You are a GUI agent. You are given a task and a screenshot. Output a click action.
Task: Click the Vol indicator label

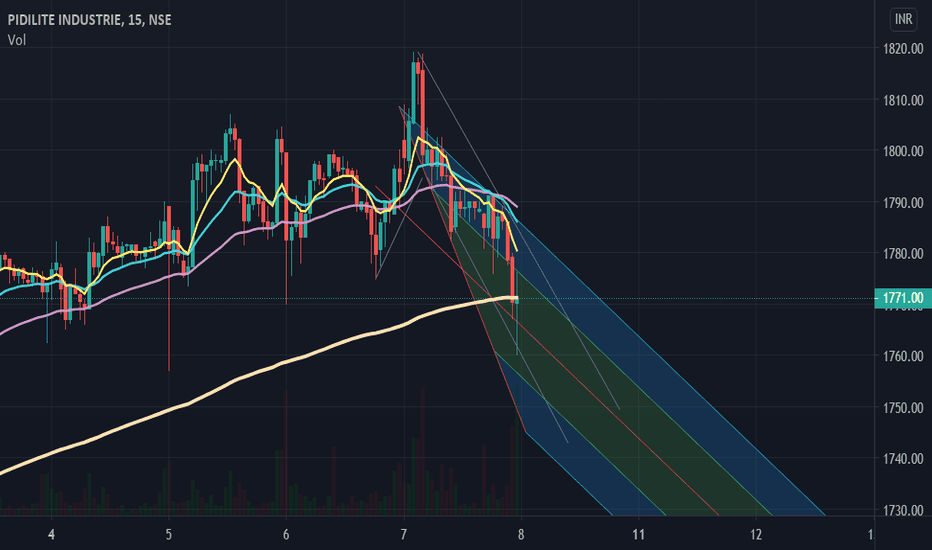click(x=17, y=40)
